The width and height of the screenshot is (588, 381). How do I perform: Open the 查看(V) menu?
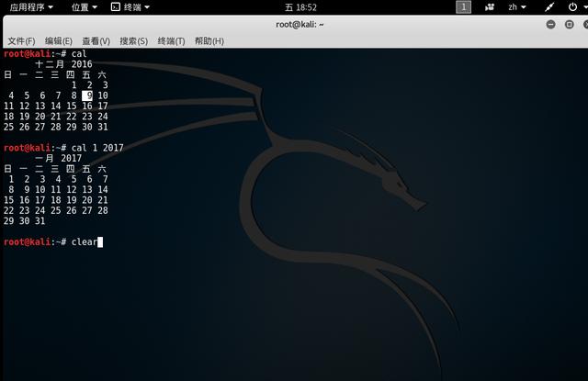tap(96, 41)
